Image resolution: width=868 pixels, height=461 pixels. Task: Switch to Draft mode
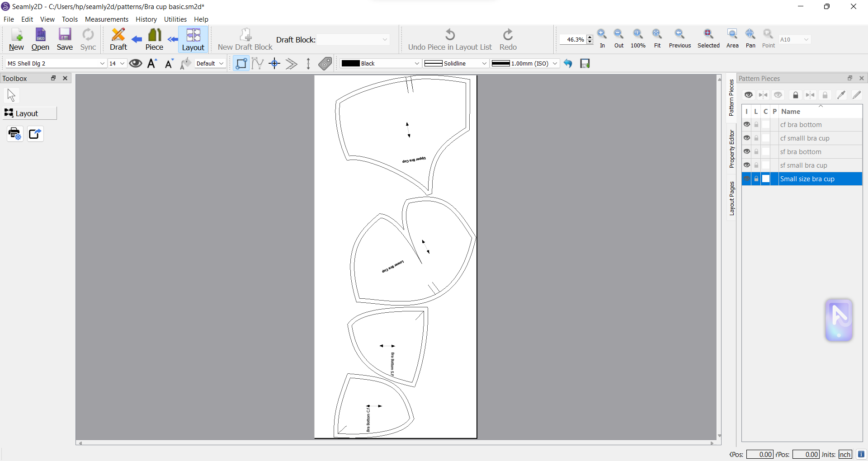[x=118, y=39]
